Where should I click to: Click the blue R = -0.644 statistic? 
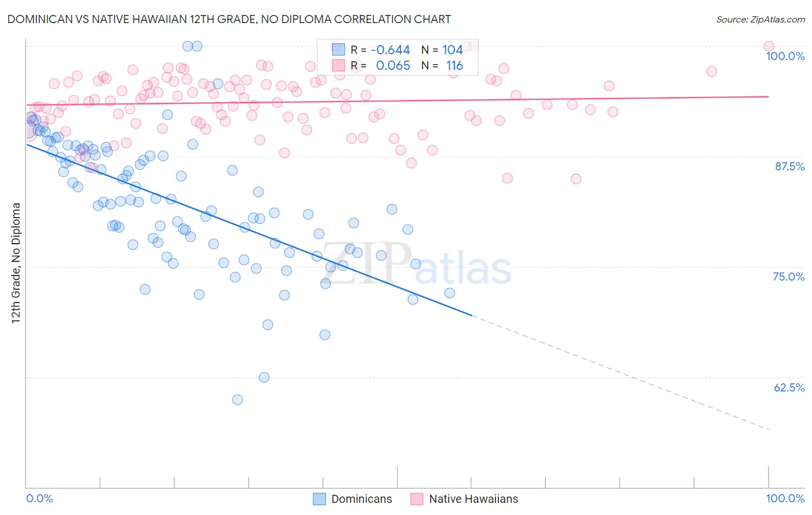click(x=380, y=50)
